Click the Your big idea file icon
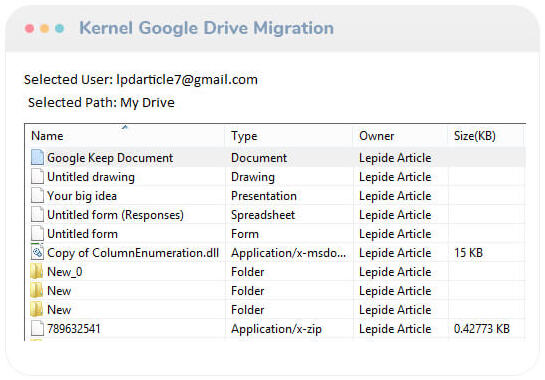This screenshot has width=545, height=380. point(37,195)
